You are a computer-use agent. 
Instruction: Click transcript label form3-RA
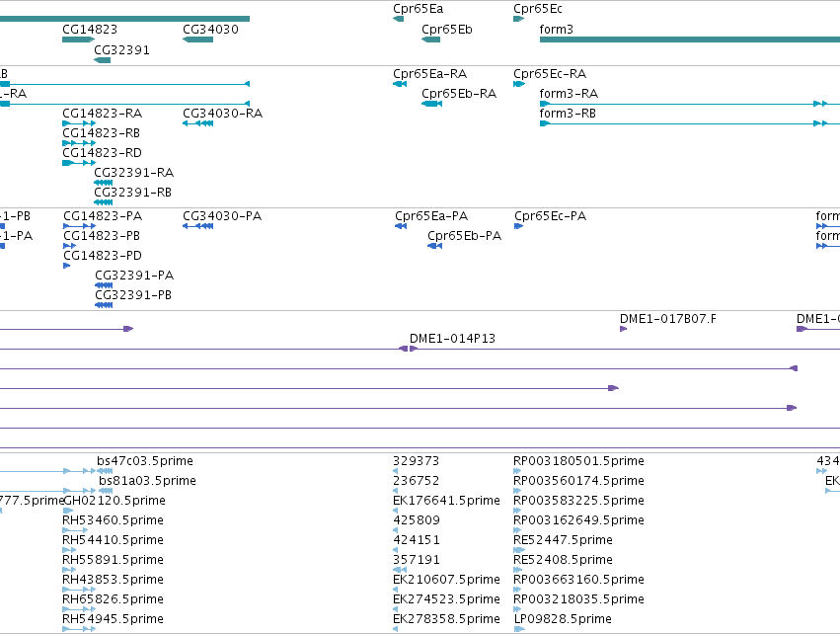tap(569, 94)
